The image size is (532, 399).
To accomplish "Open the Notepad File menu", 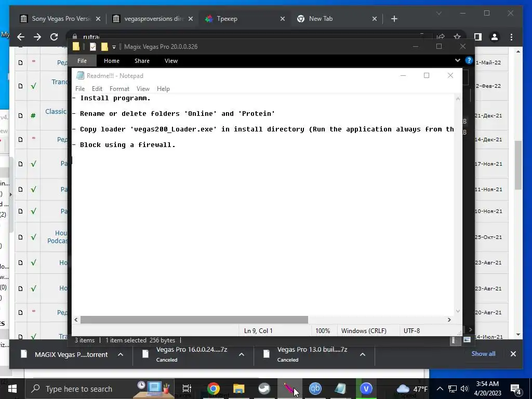I will point(80,88).
